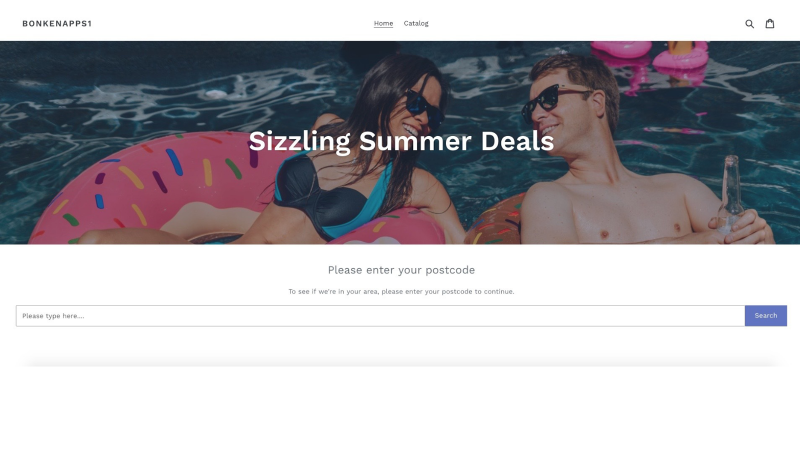Open the shopping cart bag icon
Viewport: 800px width, 450px height.
click(769, 23)
